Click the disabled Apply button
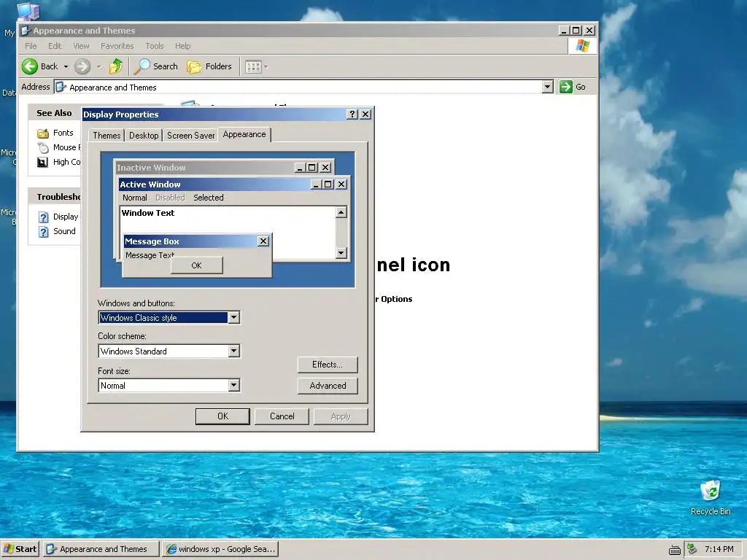The width and height of the screenshot is (747, 560). click(341, 416)
